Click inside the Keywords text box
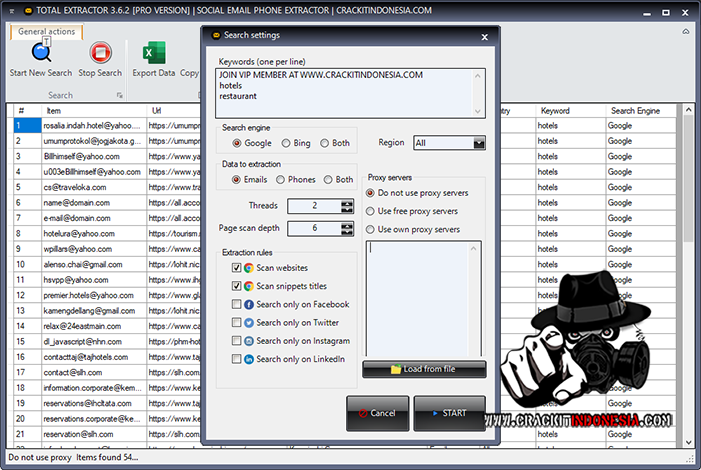Image resolution: width=701 pixels, height=470 pixels. point(351,93)
